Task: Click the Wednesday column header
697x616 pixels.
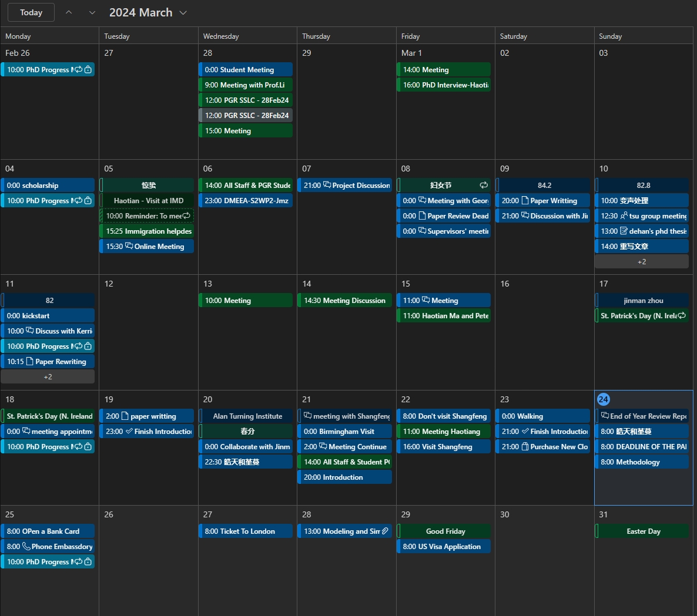Action: pos(221,36)
